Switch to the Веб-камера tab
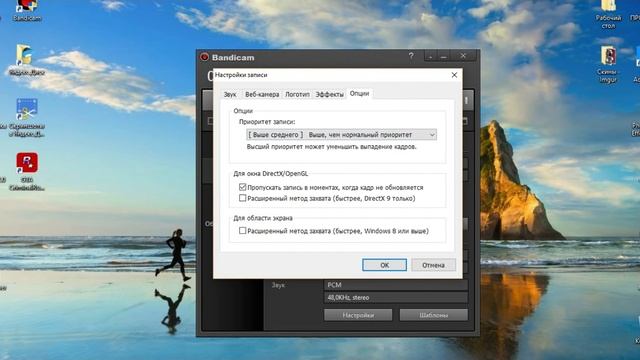The width and height of the screenshot is (640, 360). click(262, 94)
